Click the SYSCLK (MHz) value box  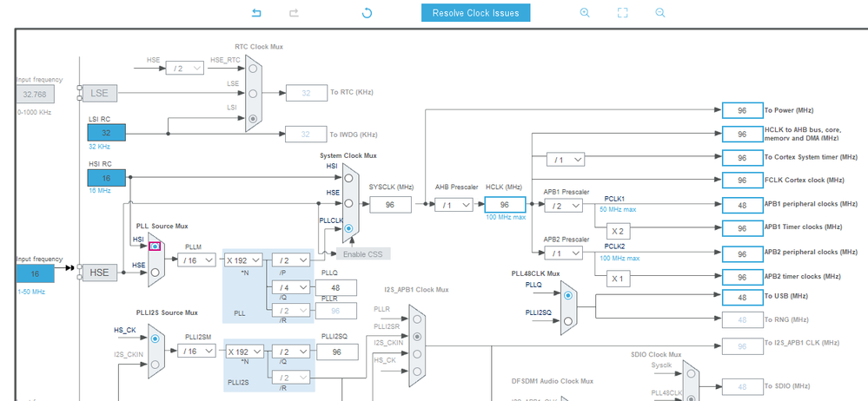click(x=390, y=205)
